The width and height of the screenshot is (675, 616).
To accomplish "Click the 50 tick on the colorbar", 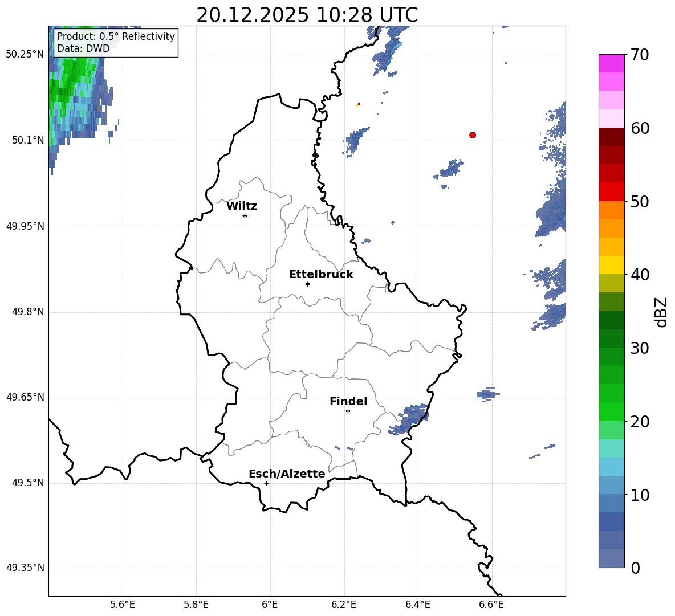I will (x=640, y=201).
